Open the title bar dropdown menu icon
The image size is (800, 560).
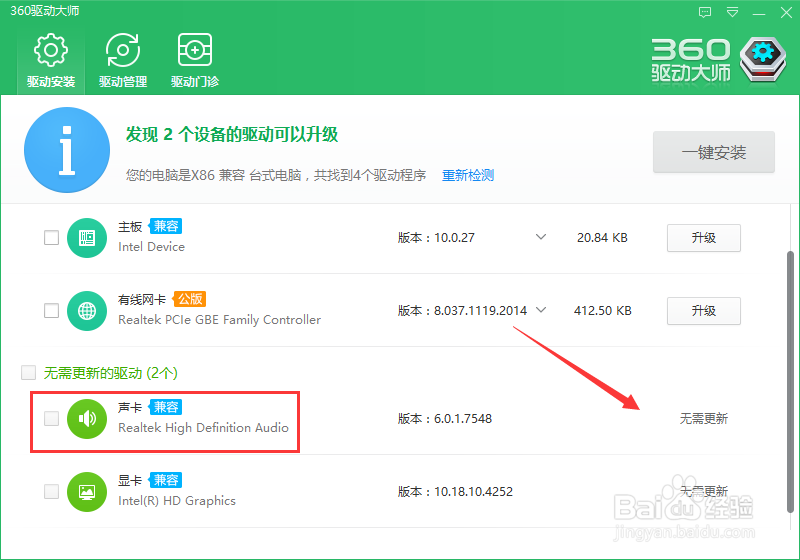[x=732, y=12]
